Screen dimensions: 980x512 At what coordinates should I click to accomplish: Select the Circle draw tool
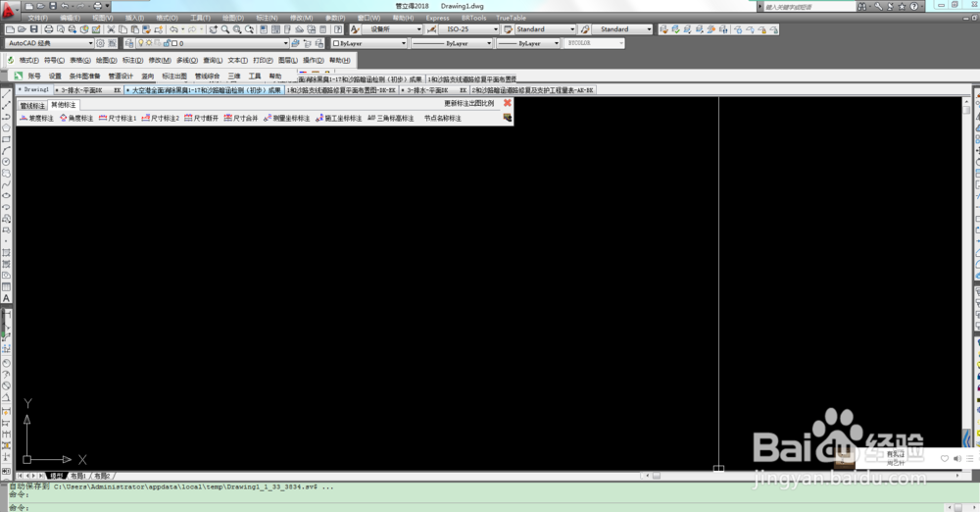tap(6, 162)
